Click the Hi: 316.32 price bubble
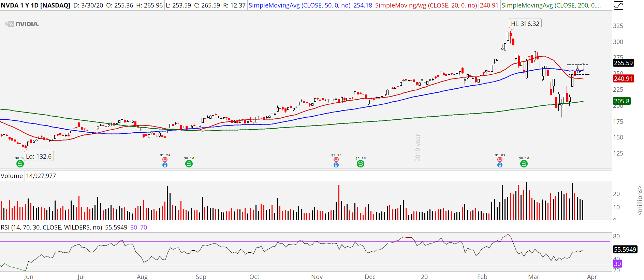The width and height of the screenshot is (644, 280). 525,24
